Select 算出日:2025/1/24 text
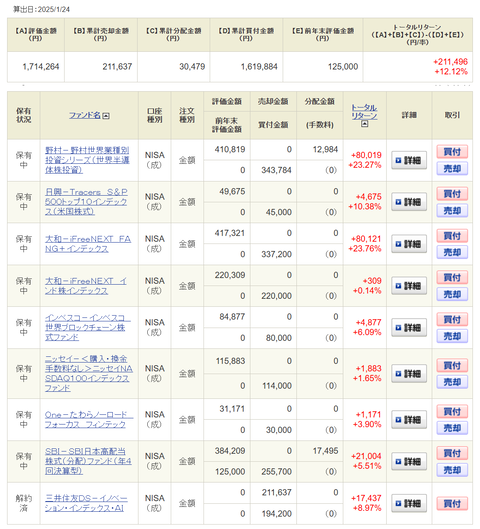Image resolution: width=480 pixels, height=529 pixels. (41, 9)
